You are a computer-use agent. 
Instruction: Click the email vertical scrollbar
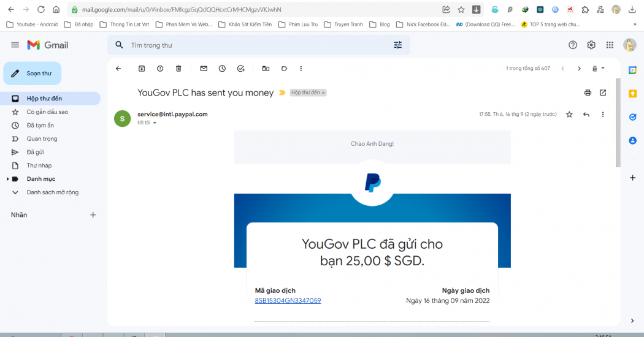pos(618,123)
